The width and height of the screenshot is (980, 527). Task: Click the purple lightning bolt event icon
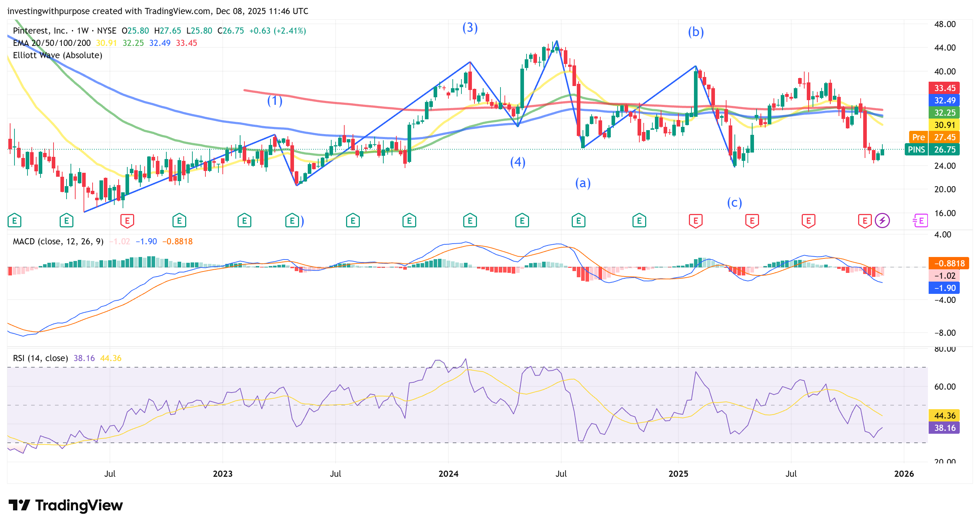882,220
